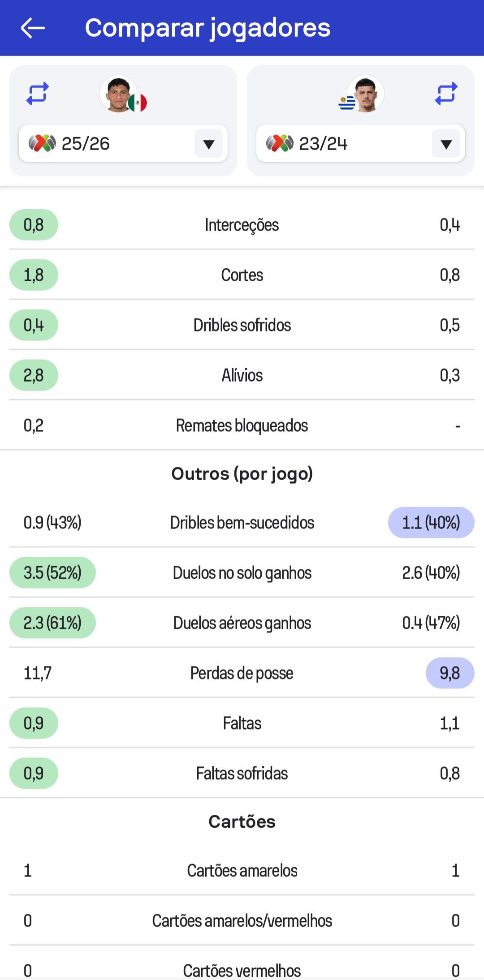Tap the Uruguayan player's avatar
This screenshot has height=980, width=484.
click(367, 94)
